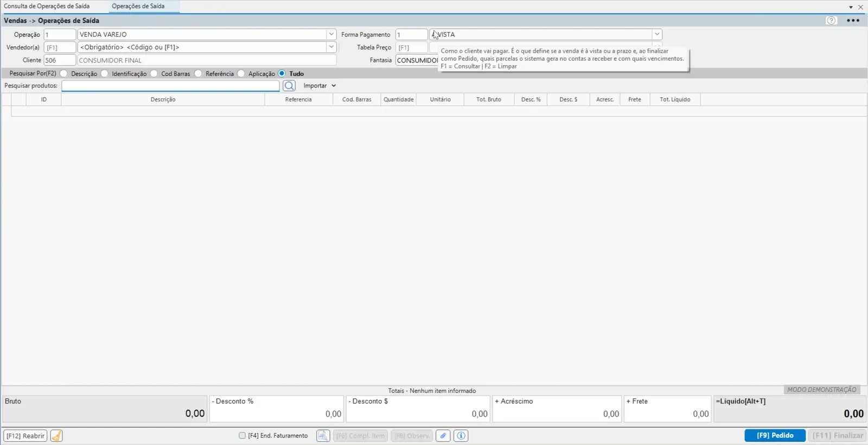Expand the Forma Pagamento dropdown arrow

pyautogui.click(x=657, y=34)
